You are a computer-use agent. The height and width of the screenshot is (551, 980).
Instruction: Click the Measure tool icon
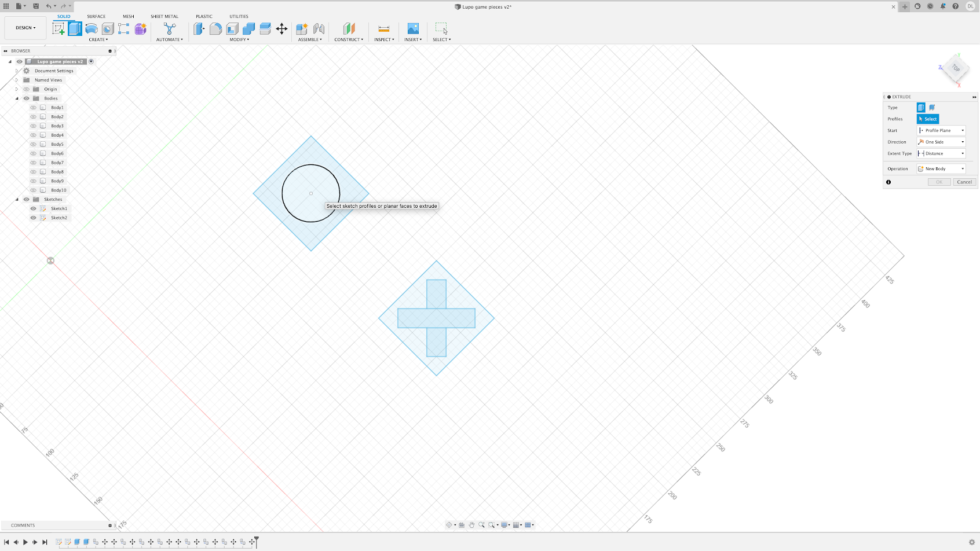pos(383,28)
